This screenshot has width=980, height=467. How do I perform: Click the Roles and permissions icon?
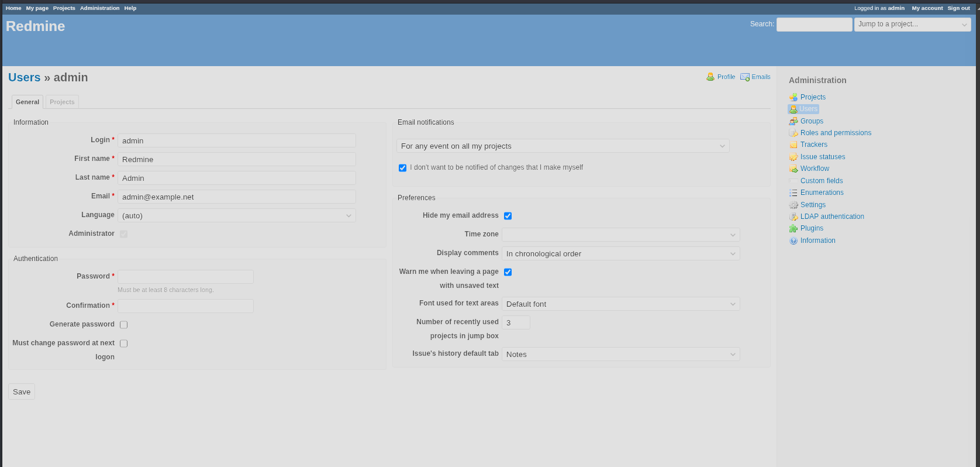click(x=793, y=133)
